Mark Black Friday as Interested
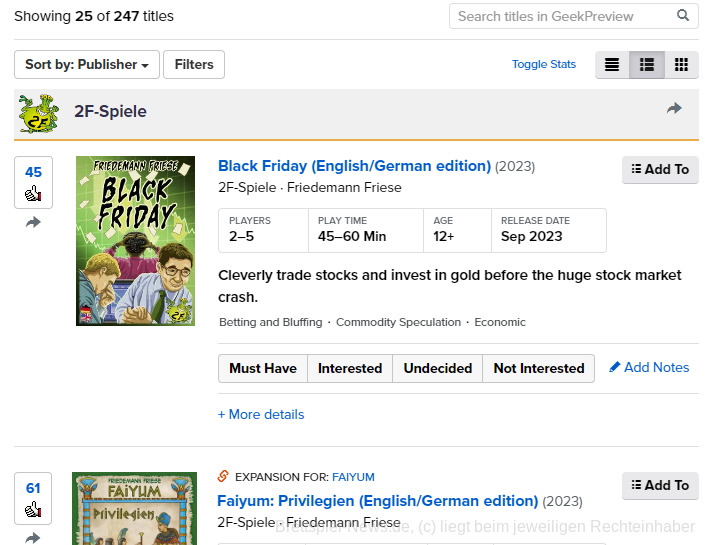This screenshot has width=708, height=545. (350, 368)
